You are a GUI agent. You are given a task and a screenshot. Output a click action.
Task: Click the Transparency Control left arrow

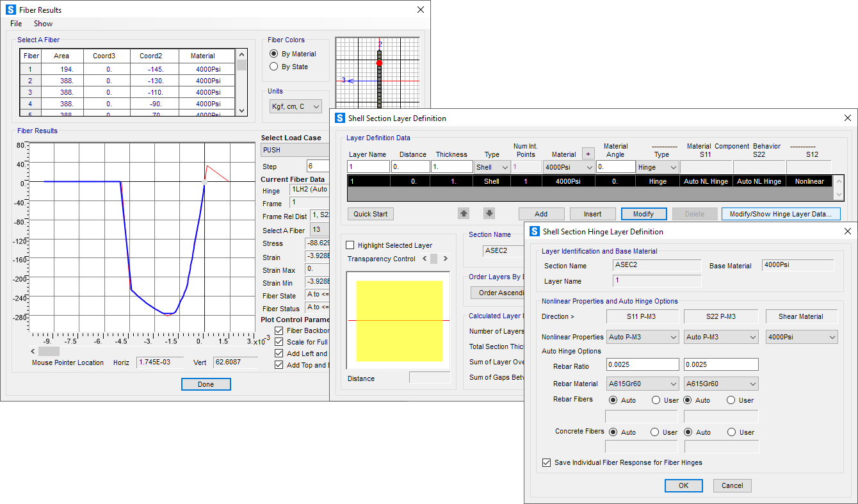424,259
